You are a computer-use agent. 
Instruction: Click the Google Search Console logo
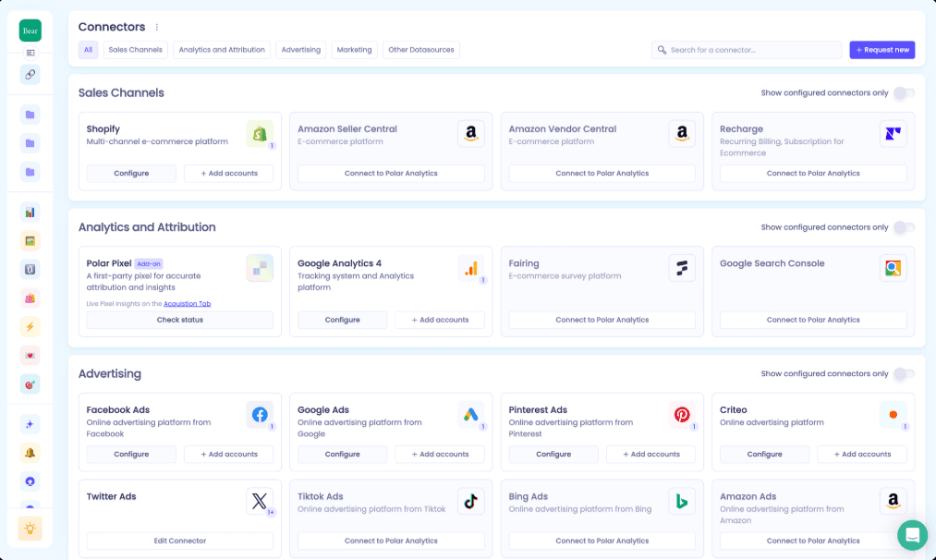pos(893,269)
